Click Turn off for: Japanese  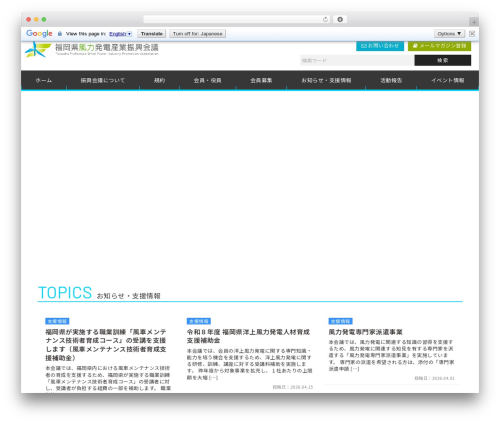pyautogui.click(x=197, y=34)
